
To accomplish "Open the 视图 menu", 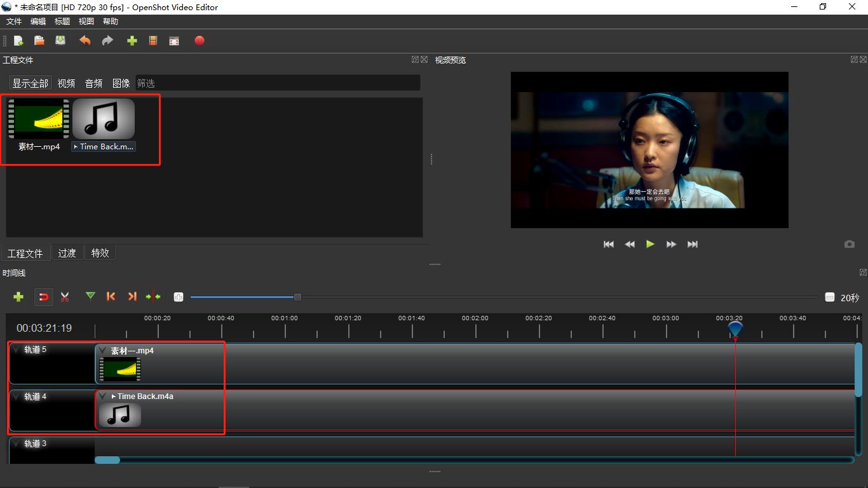I will (86, 21).
